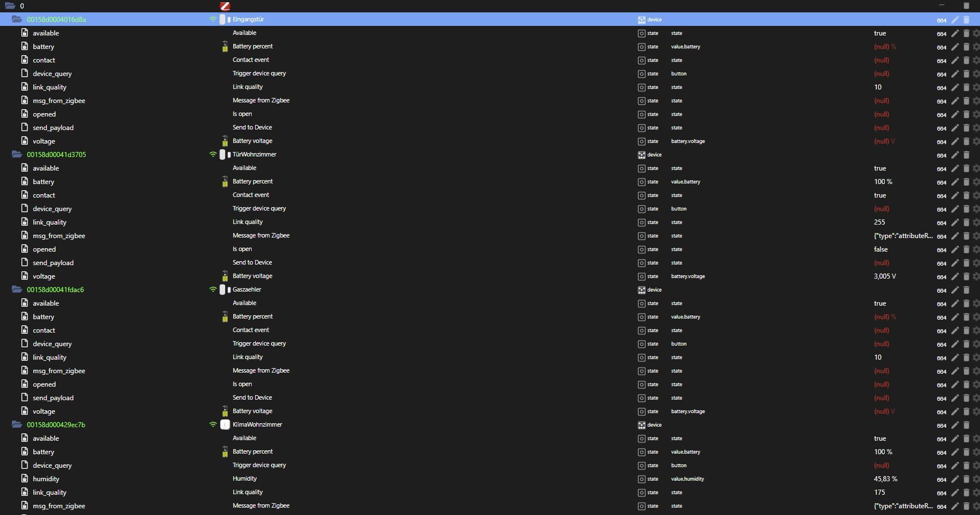Delete the KlimaWohnzimmer device object
This screenshot has width=980, height=515.
[966, 425]
